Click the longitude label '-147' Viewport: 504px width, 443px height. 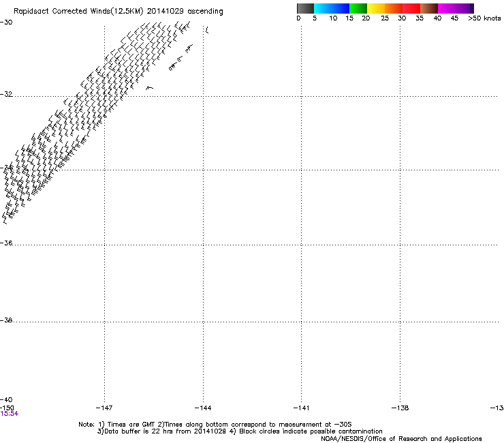pos(104,408)
